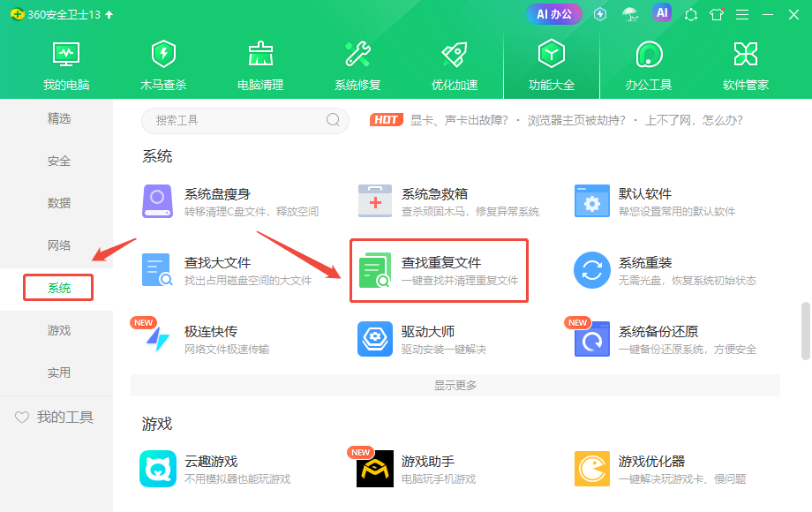This screenshot has height=512, width=812.
Task: Click text 驱动安装一键解决
Action: pyautogui.click(x=444, y=350)
